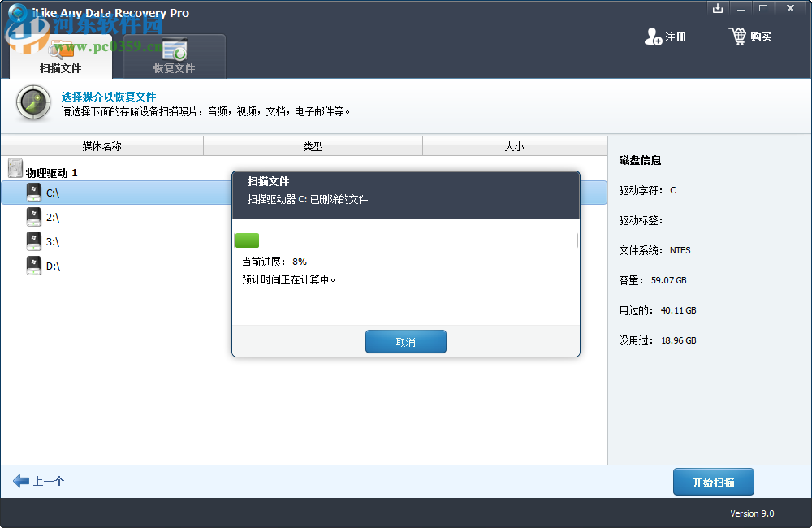
Task: Click the 注册 (register) person icon
Action: point(654,37)
